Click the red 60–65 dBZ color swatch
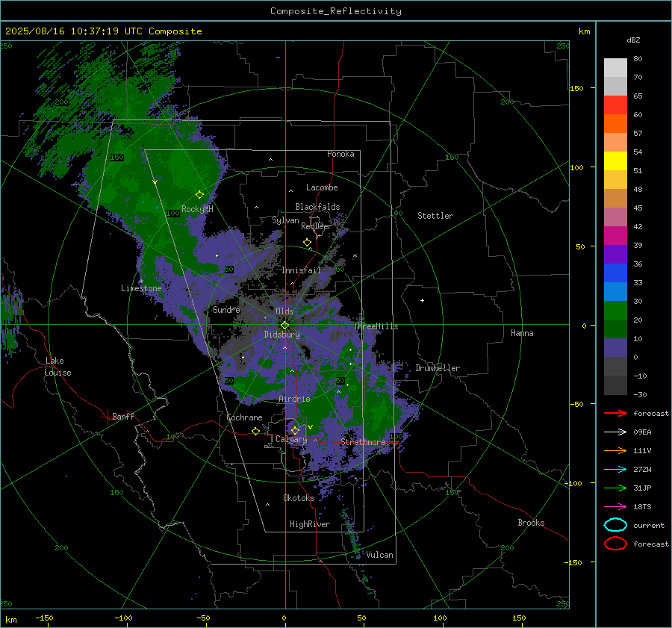The width and height of the screenshot is (672, 628). [615, 105]
